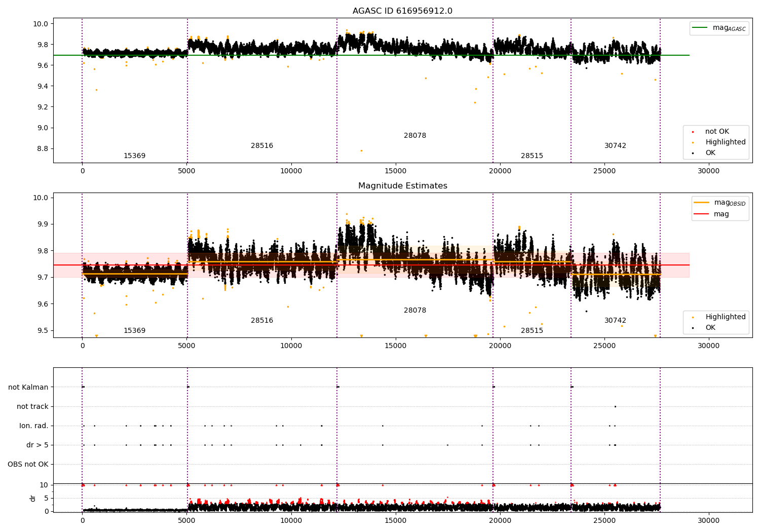This screenshot has width=760, height=532.
Task: Click the lowest orange outlier point in top plot
Action: pyautogui.click(x=361, y=150)
